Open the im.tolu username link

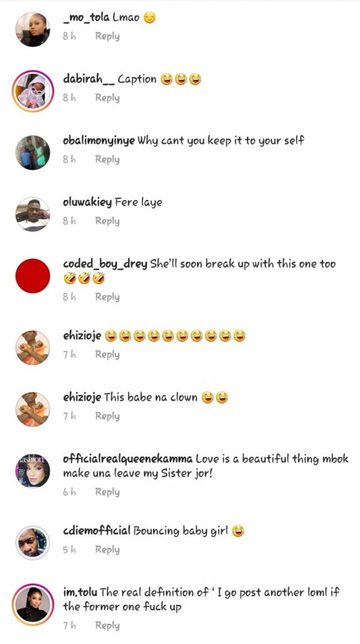click(80, 592)
